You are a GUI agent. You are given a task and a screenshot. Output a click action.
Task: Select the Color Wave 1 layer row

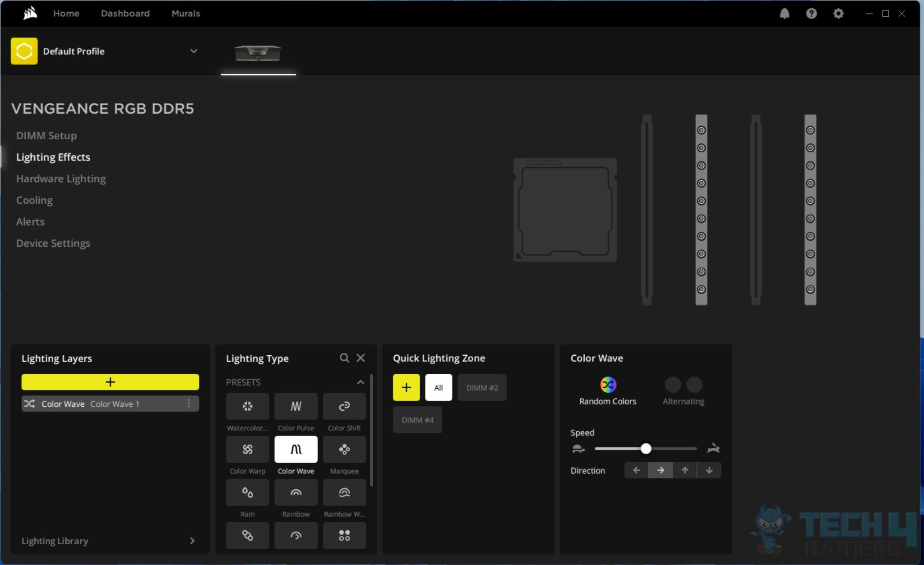coord(110,404)
